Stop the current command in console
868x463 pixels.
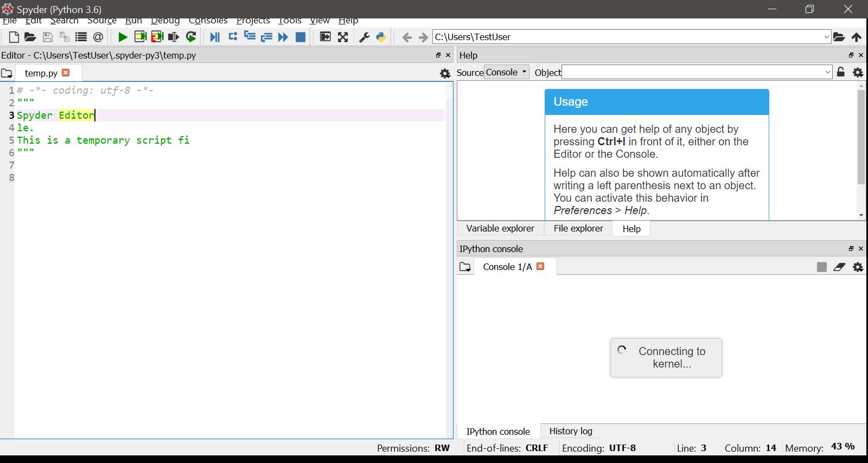(x=822, y=267)
